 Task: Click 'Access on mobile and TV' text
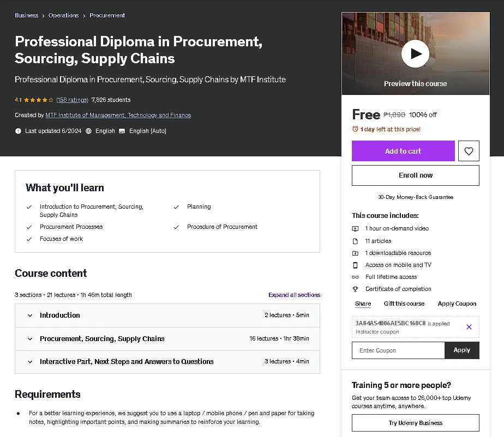[398, 265]
